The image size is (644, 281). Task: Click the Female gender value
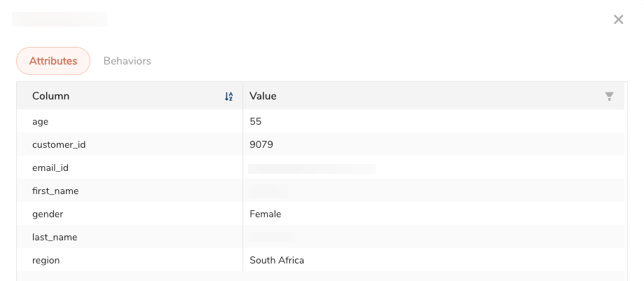pos(266,214)
